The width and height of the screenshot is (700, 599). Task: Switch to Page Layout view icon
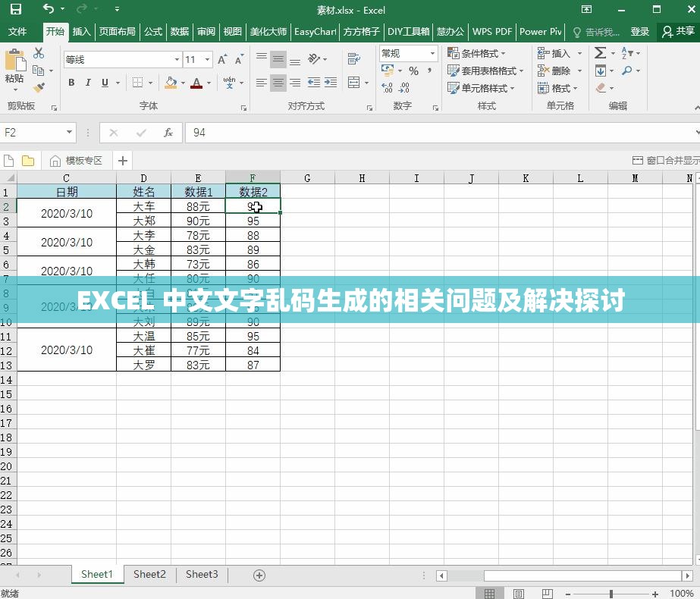point(518,594)
